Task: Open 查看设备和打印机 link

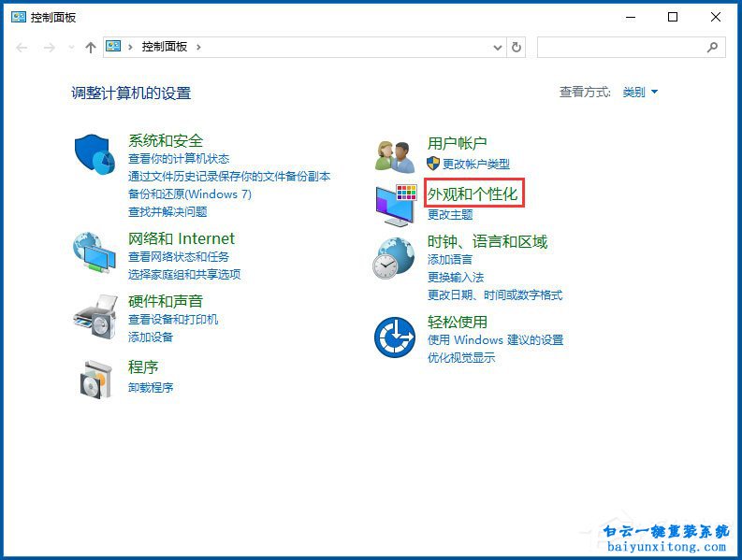Action: point(173,319)
